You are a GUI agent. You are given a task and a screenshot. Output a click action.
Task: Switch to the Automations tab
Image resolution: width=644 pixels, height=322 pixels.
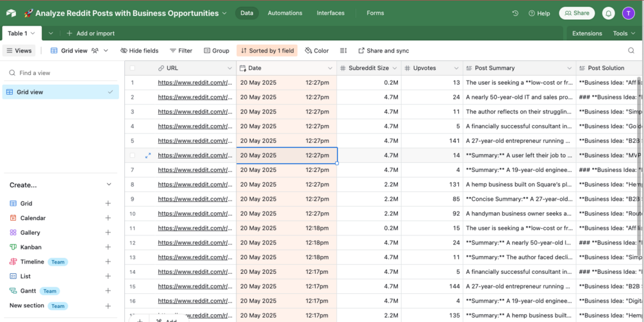(x=285, y=13)
